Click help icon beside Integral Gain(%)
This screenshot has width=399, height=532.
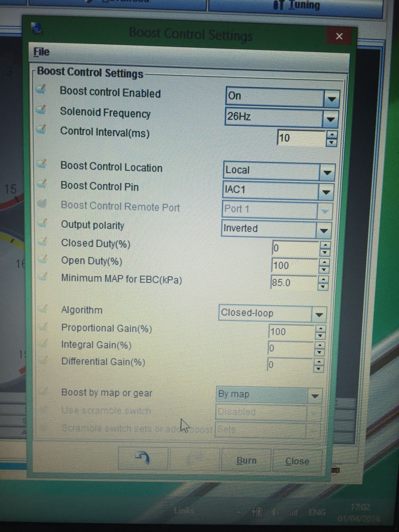(x=43, y=343)
